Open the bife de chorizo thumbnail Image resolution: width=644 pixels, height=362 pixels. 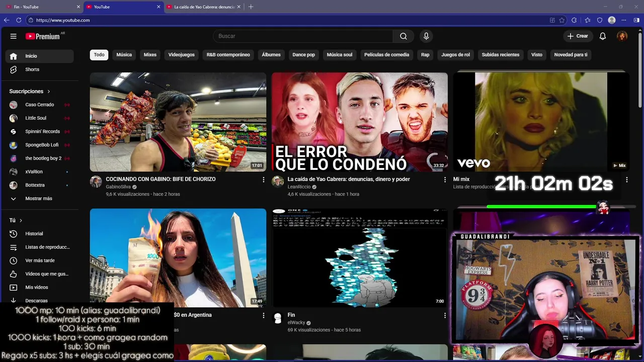click(x=178, y=122)
